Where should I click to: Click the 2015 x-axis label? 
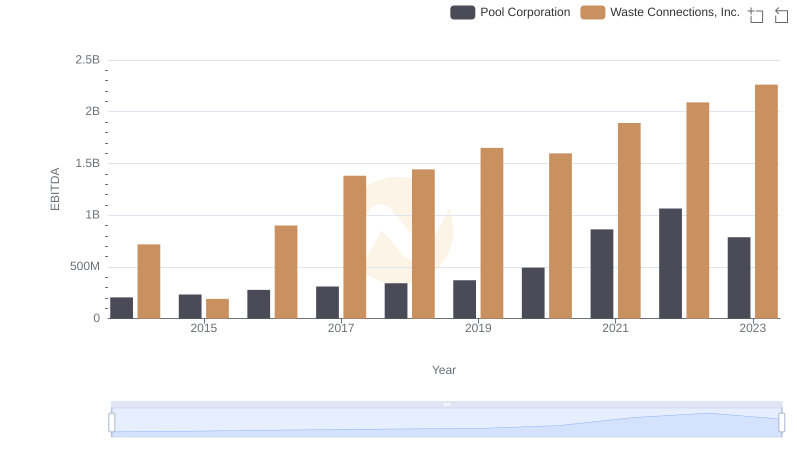pyautogui.click(x=204, y=328)
